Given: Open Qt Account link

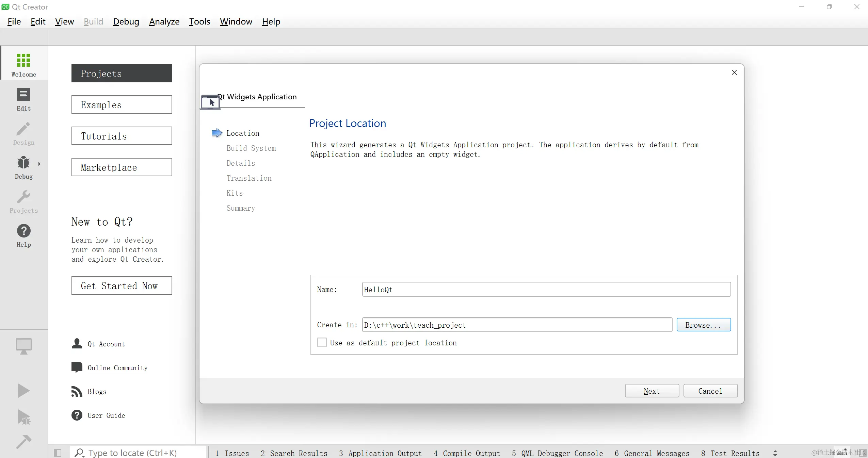Looking at the screenshot, I should click(106, 344).
